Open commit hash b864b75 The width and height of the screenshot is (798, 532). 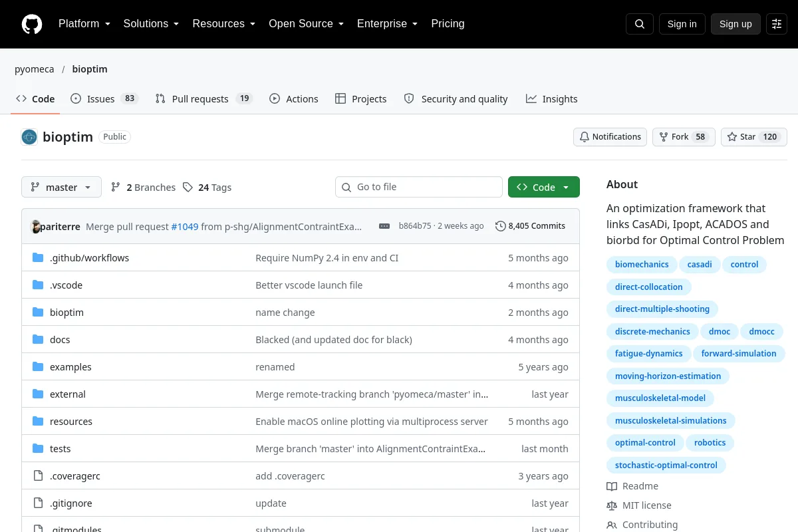tap(415, 226)
